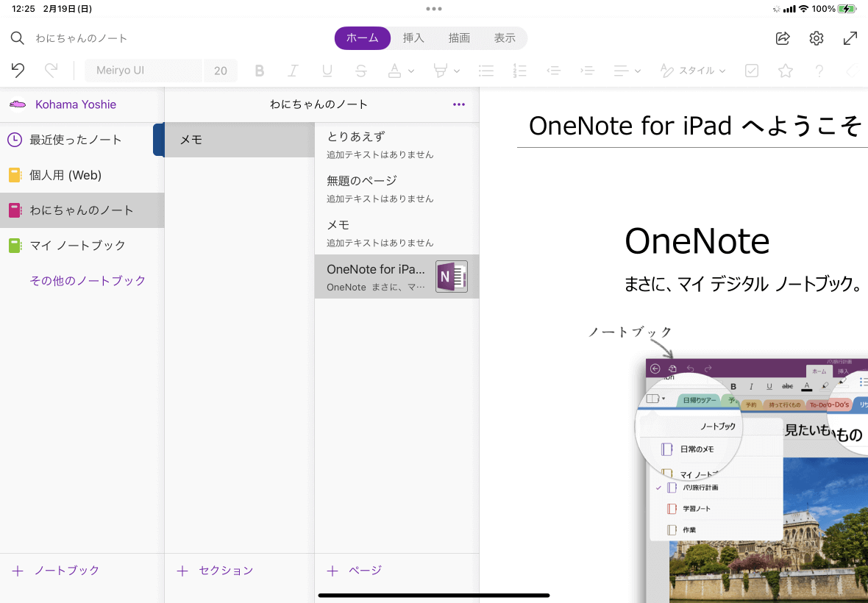868x603 pixels.
Task: Add a new セクション
Action: 215,571
